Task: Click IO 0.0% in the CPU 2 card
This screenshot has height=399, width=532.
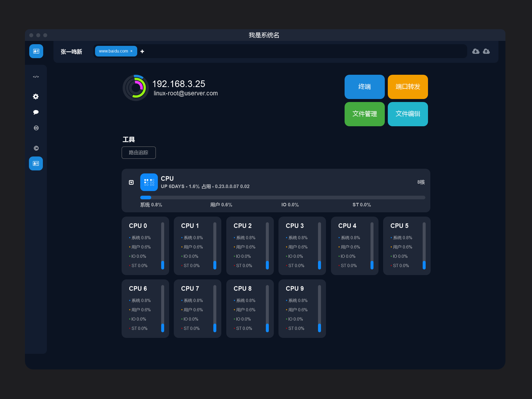Action: tap(243, 256)
